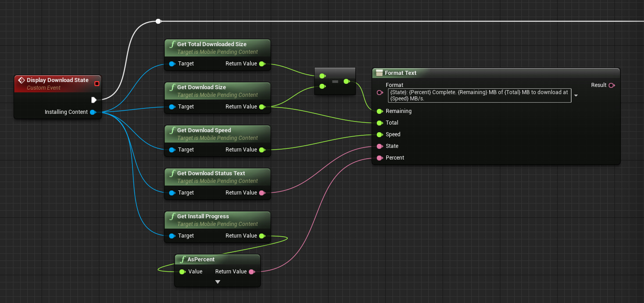Select the Get Install Progress node title
The width and height of the screenshot is (644, 303).
coord(203,216)
